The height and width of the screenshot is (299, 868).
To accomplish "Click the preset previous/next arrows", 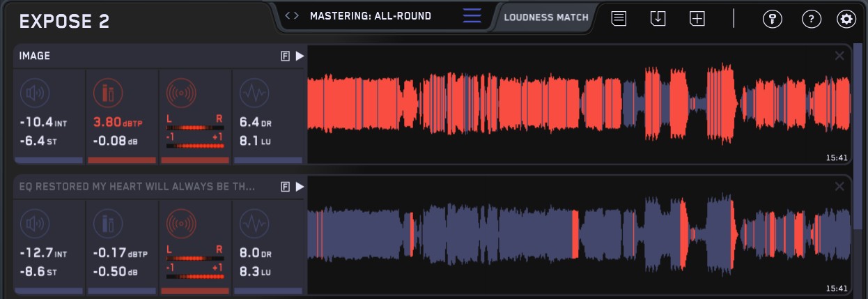I will click(x=292, y=16).
